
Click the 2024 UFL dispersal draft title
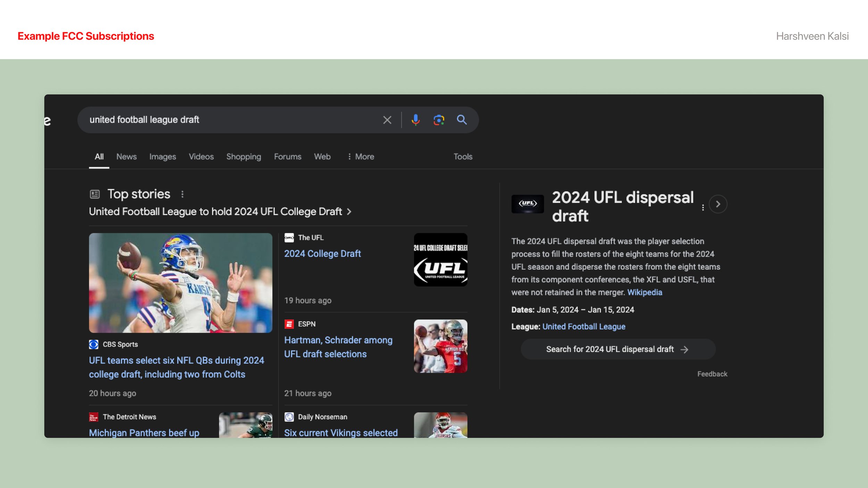[x=623, y=207]
